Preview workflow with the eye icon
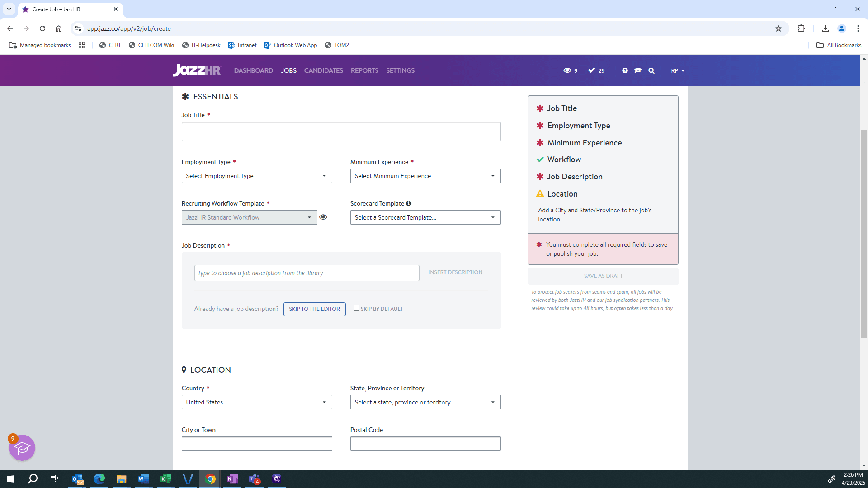The height and width of the screenshot is (488, 868). tap(323, 217)
